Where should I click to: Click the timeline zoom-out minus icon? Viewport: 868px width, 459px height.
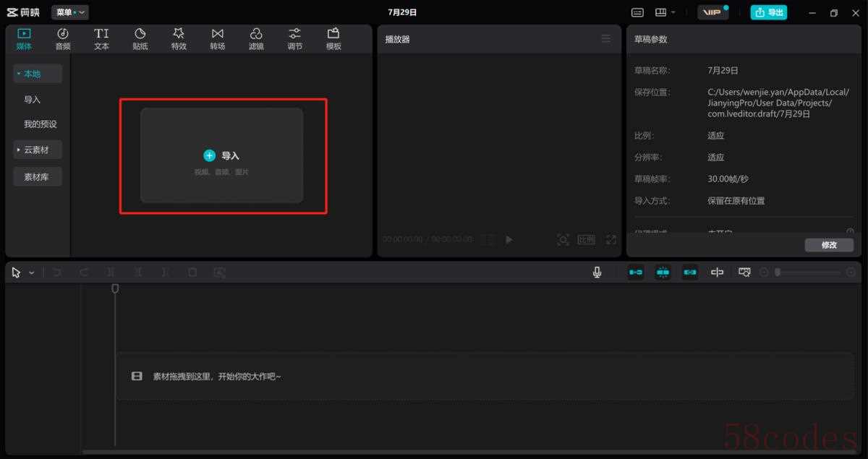click(x=765, y=273)
